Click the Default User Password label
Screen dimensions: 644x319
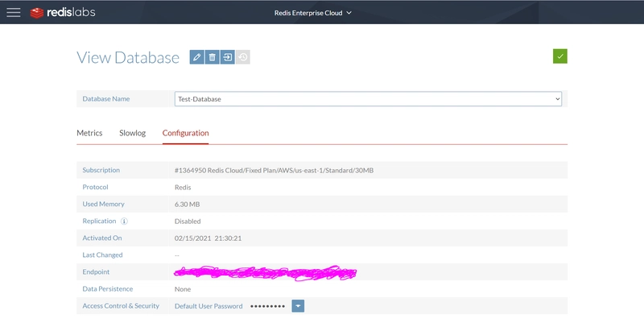coord(208,306)
